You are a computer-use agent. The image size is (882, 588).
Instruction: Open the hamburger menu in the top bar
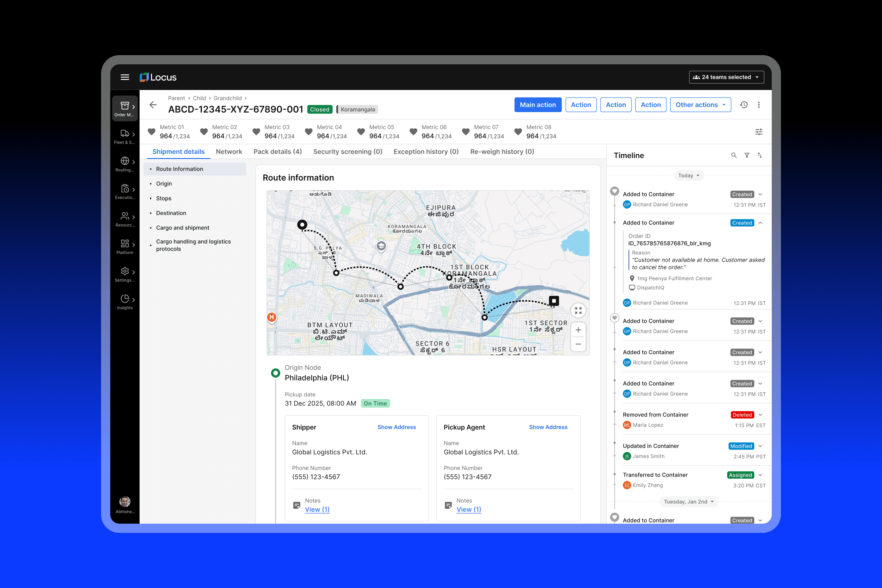point(125,77)
